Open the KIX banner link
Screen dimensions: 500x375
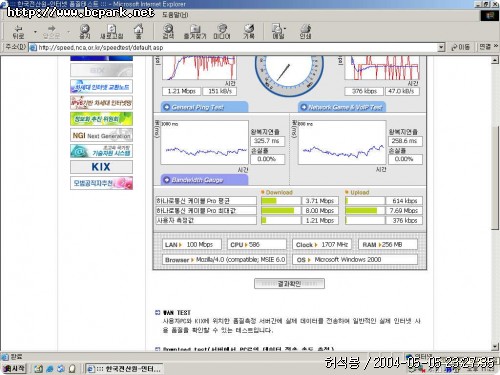(x=101, y=167)
